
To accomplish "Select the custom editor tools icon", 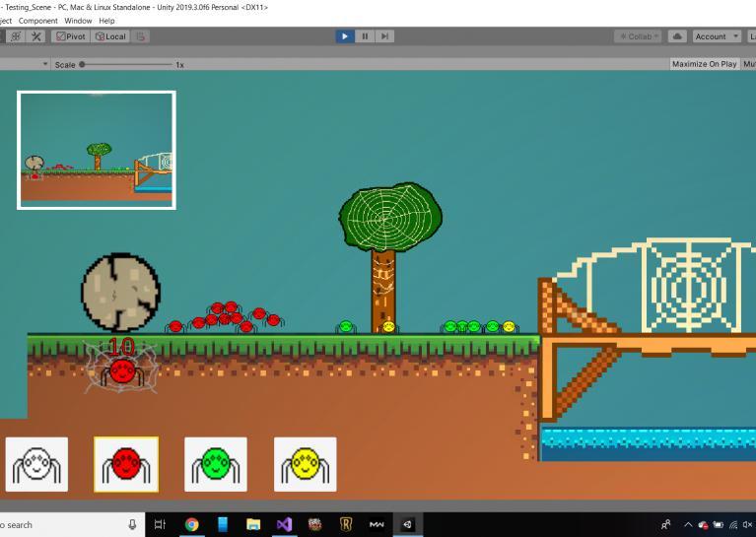I will pos(37,36).
